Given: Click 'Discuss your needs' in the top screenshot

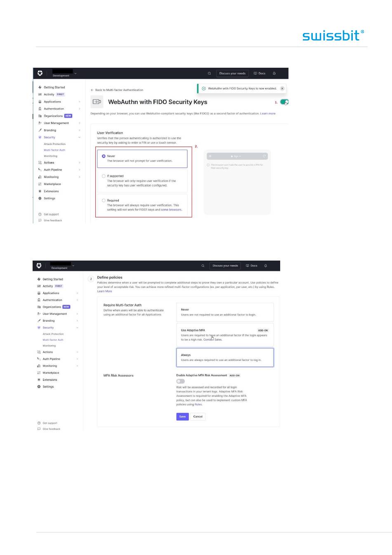Looking at the screenshot, I should [x=232, y=74].
